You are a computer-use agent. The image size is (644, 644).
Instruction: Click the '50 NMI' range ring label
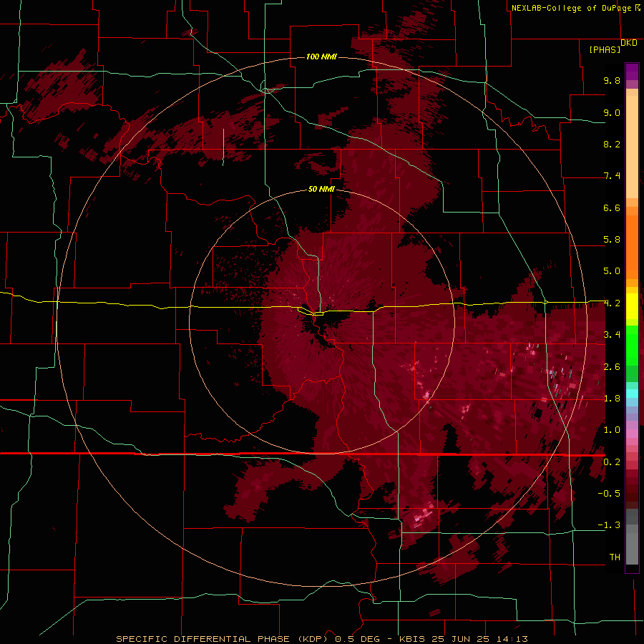click(321, 189)
